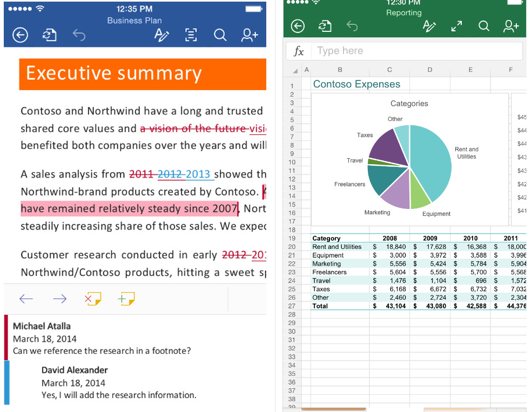This screenshot has height=412, width=532.
Task: Go to previous comment
Action: pos(26,299)
